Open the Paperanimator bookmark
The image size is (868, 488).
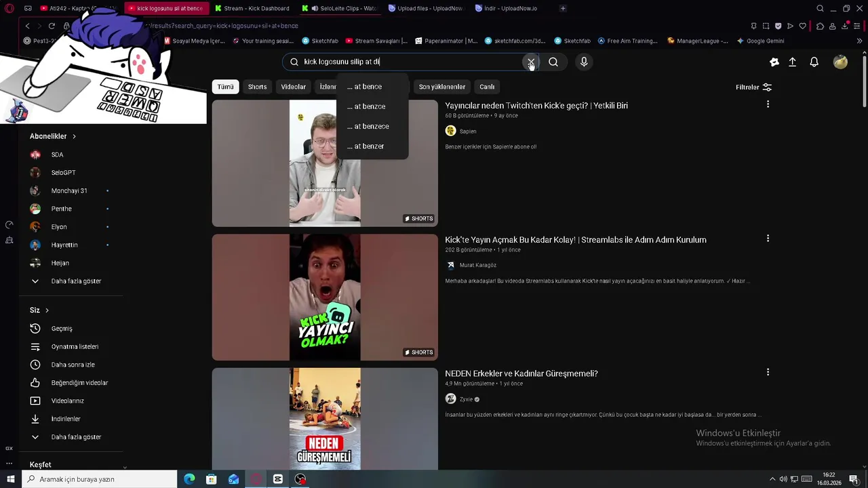pos(446,41)
